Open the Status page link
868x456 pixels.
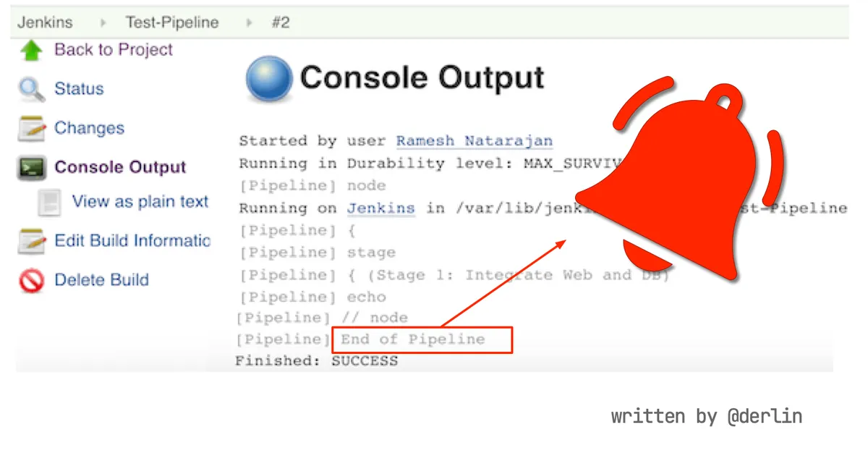(x=79, y=89)
